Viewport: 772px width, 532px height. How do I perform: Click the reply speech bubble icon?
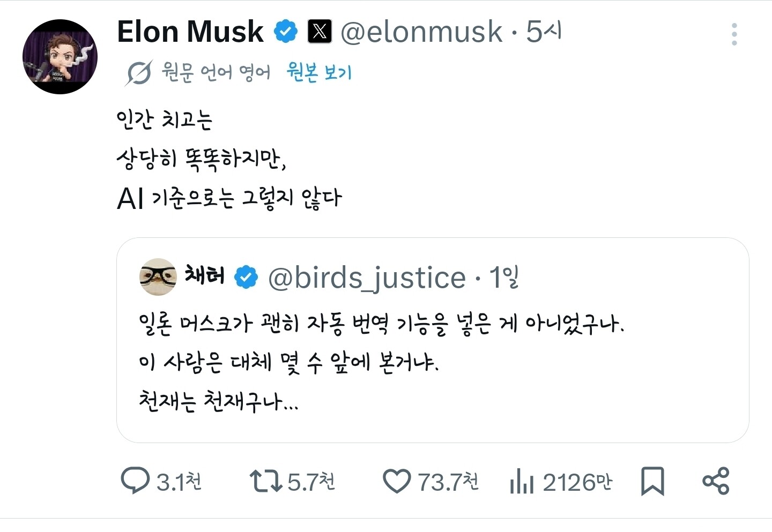coord(135,481)
